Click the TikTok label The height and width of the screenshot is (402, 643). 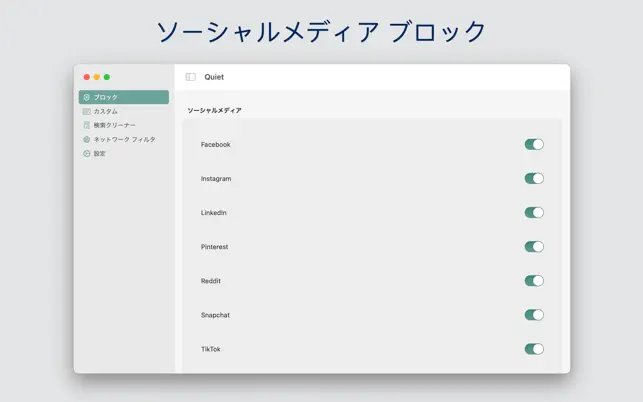click(x=211, y=349)
